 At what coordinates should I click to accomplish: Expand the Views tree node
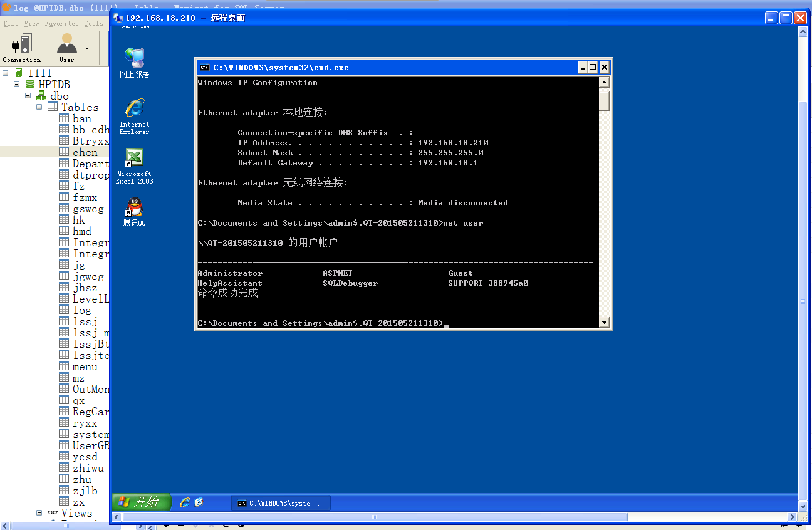39,513
